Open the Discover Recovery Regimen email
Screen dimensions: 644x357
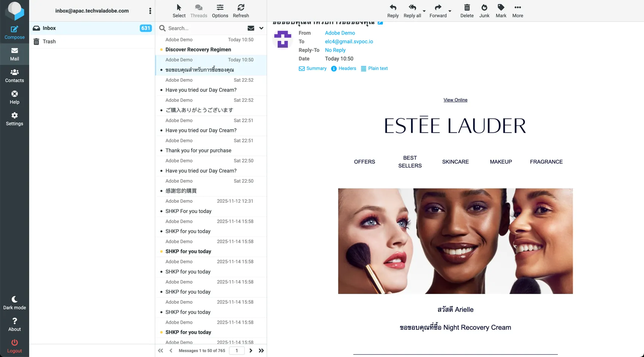coord(211,45)
